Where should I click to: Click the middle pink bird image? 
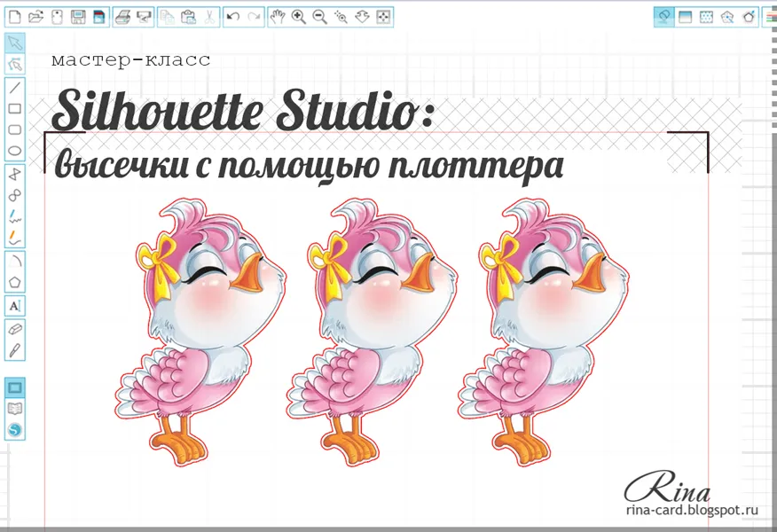pos(373,333)
